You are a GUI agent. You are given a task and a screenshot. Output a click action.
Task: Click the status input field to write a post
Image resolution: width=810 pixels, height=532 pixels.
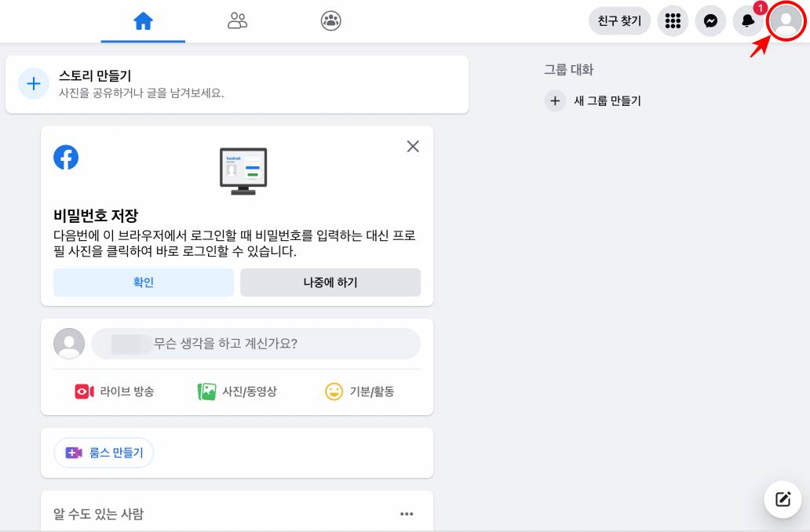pyautogui.click(x=257, y=344)
